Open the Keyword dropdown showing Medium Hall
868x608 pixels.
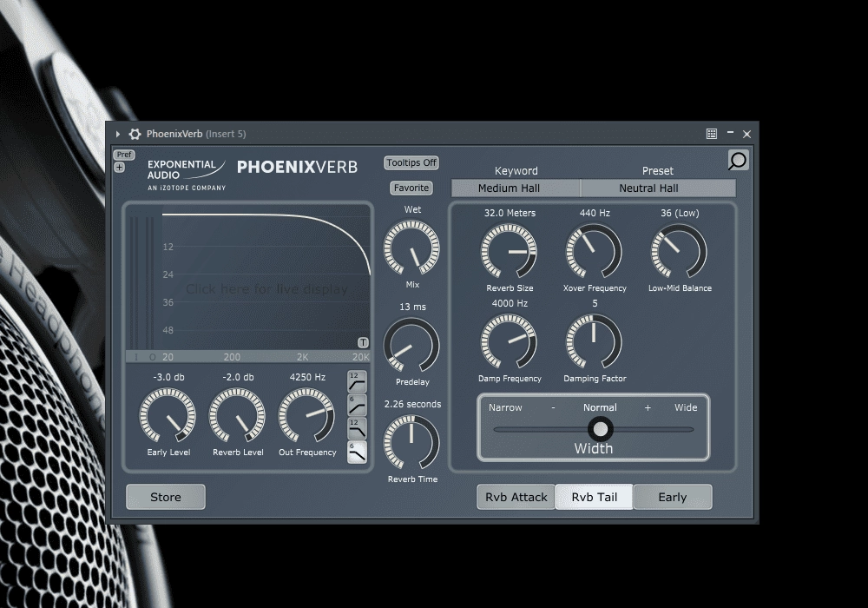click(x=516, y=188)
